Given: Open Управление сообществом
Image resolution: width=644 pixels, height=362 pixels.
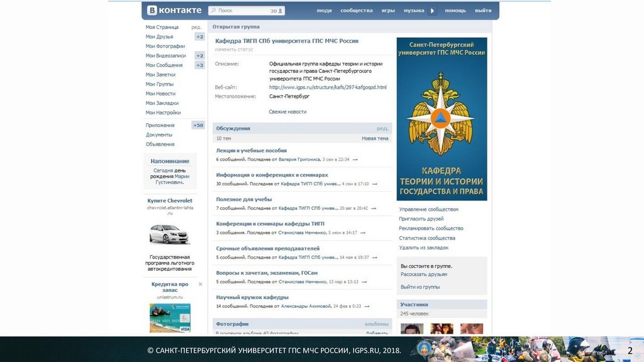Looking at the screenshot, I should 429,209.
